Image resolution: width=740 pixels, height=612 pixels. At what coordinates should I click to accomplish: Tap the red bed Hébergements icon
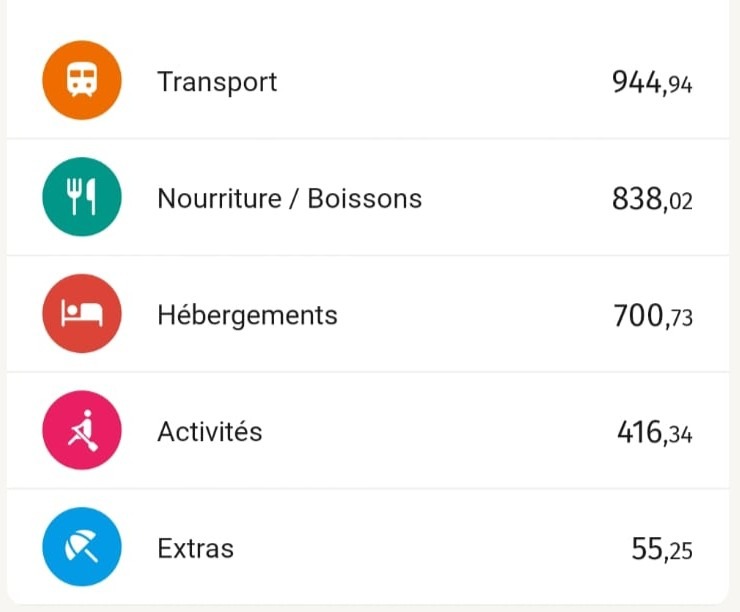click(82, 313)
